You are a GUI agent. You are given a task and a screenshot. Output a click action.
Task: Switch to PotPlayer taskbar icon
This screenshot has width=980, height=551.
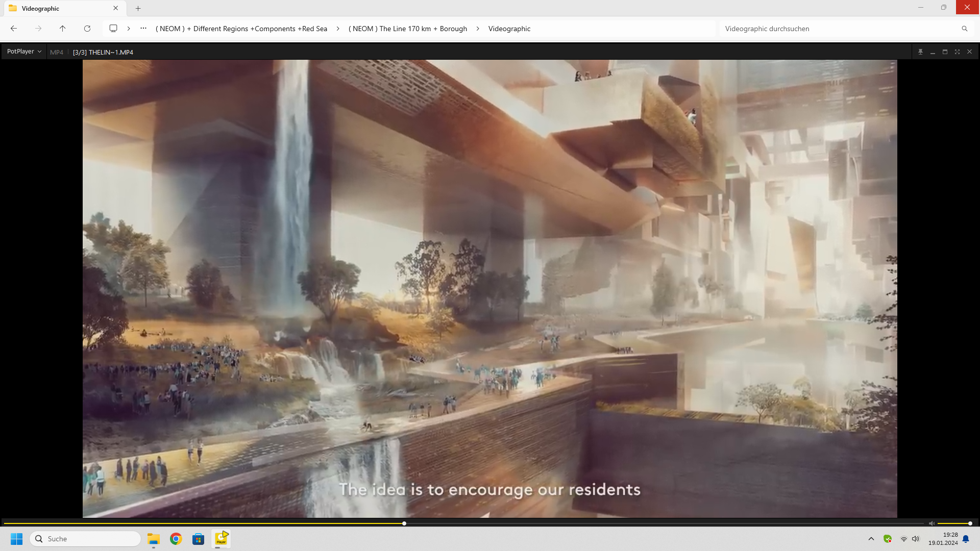coord(221,539)
